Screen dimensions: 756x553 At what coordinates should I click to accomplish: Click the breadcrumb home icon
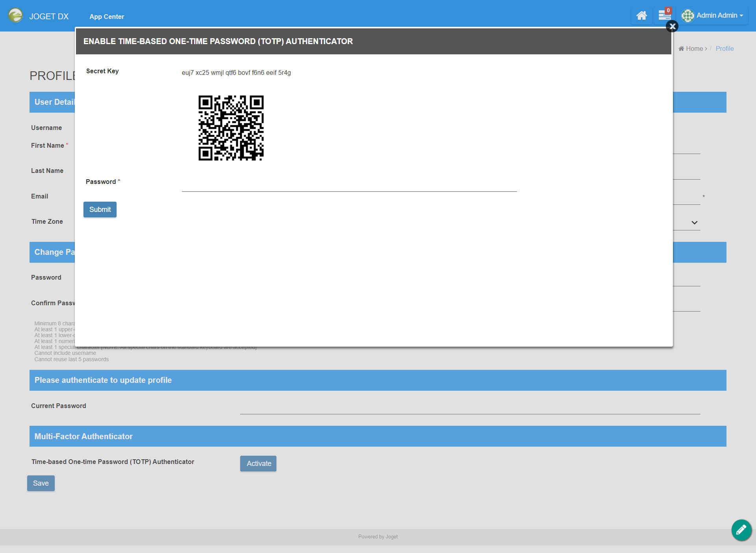pyautogui.click(x=681, y=48)
